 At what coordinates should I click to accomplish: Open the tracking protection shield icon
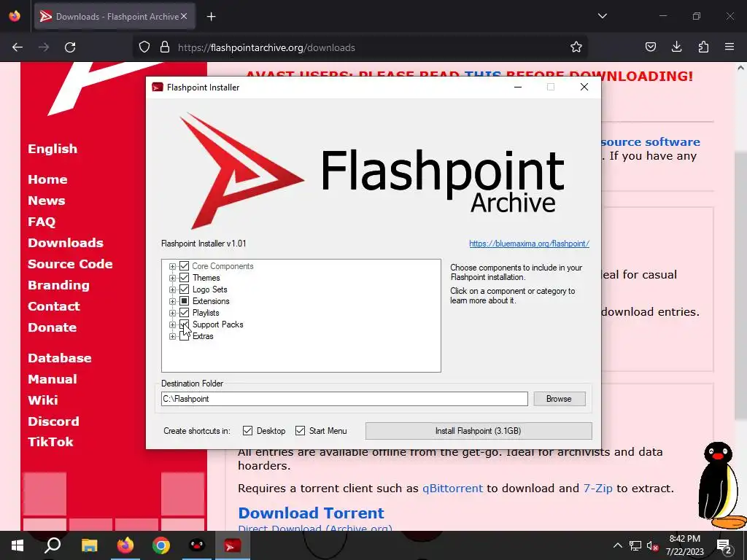pos(144,47)
